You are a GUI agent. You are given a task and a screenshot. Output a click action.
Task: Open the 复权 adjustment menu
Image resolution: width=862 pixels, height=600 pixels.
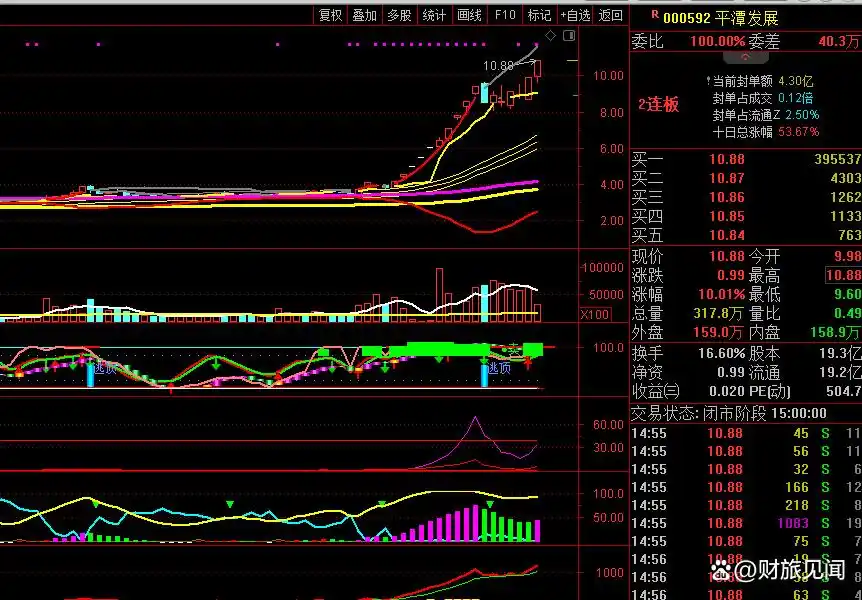330,15
